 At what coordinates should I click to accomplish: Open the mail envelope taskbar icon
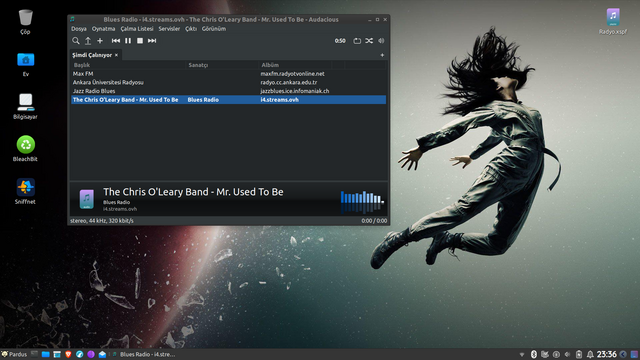102,354
